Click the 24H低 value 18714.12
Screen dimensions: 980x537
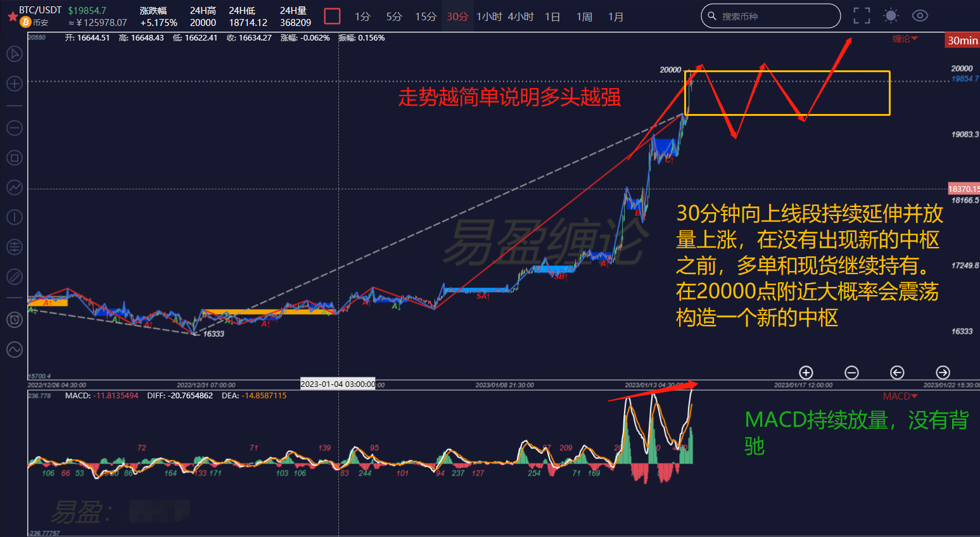tap(248, 23)
